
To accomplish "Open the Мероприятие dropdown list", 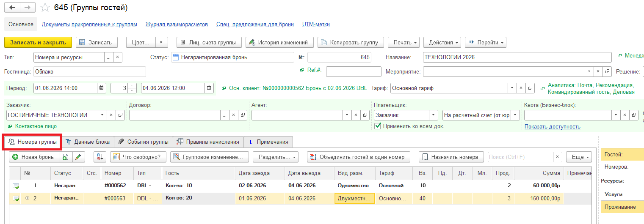I will click(589, 71).
